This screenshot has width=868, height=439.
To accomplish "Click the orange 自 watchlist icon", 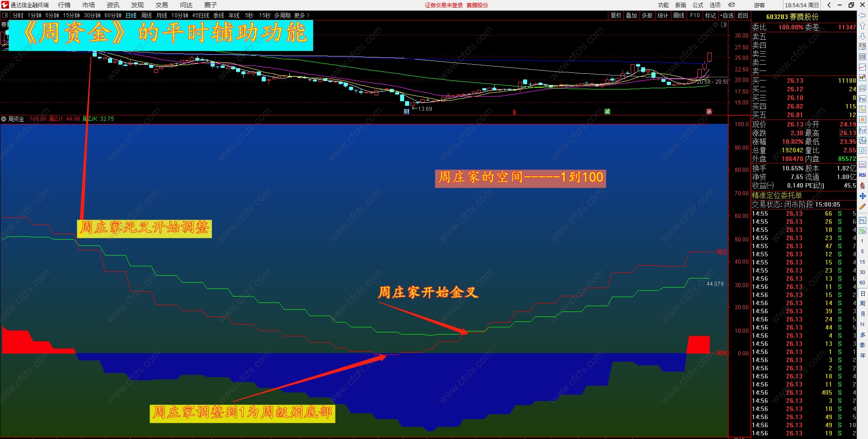I will (x=862, y=119).
